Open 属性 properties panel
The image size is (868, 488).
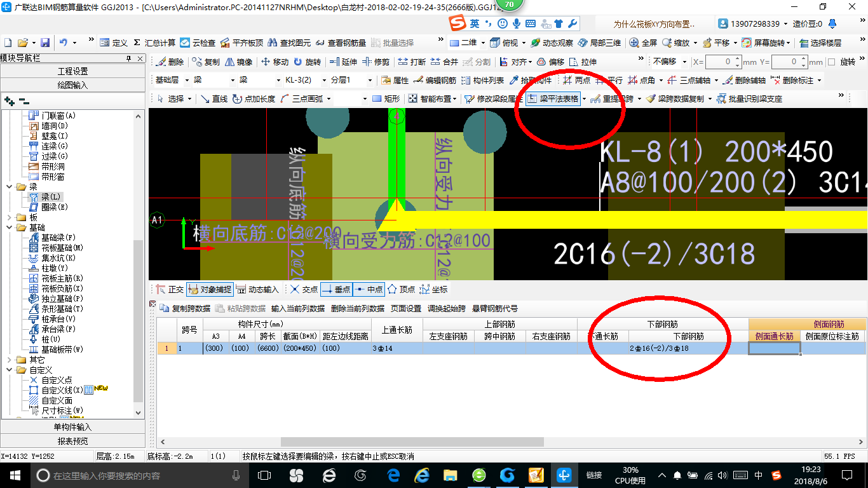click(x=395, y=81)
